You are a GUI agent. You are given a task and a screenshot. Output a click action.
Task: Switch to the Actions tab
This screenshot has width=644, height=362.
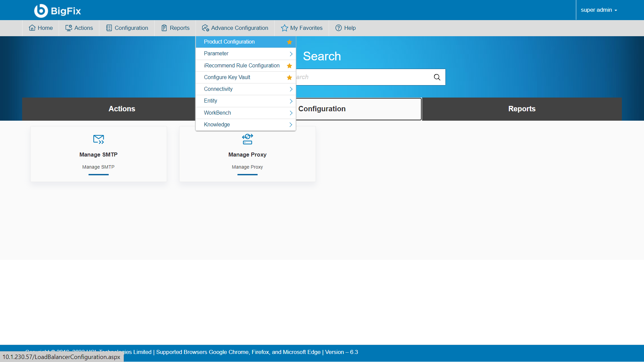pyautogui.click(x=122, y=109)
